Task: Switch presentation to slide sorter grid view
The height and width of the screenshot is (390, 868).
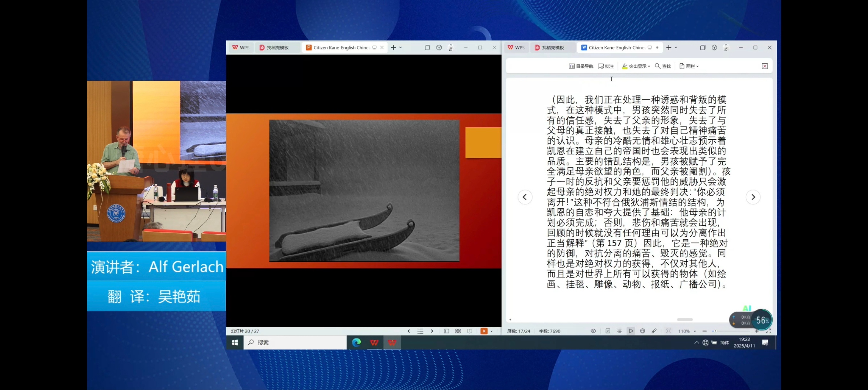Action: 458,331
